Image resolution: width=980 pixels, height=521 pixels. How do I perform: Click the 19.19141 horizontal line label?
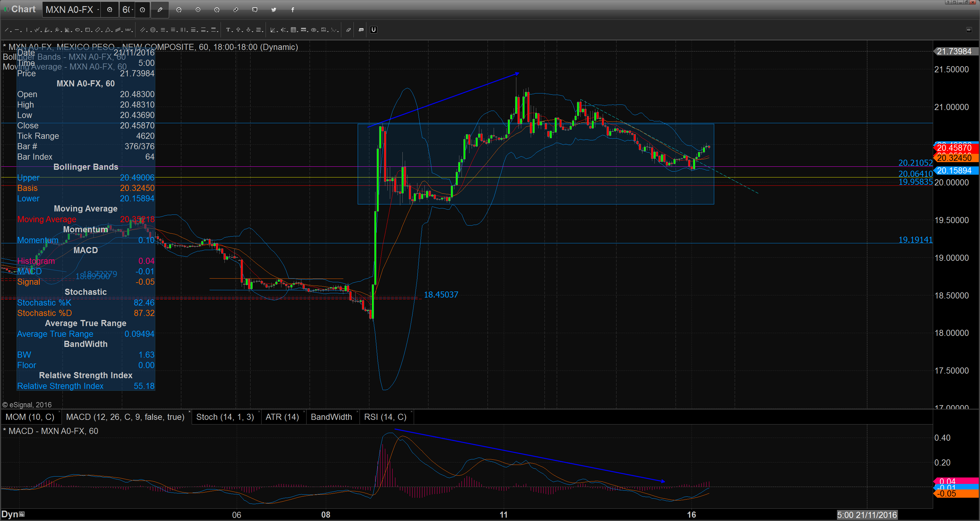[x=915, y=240]
